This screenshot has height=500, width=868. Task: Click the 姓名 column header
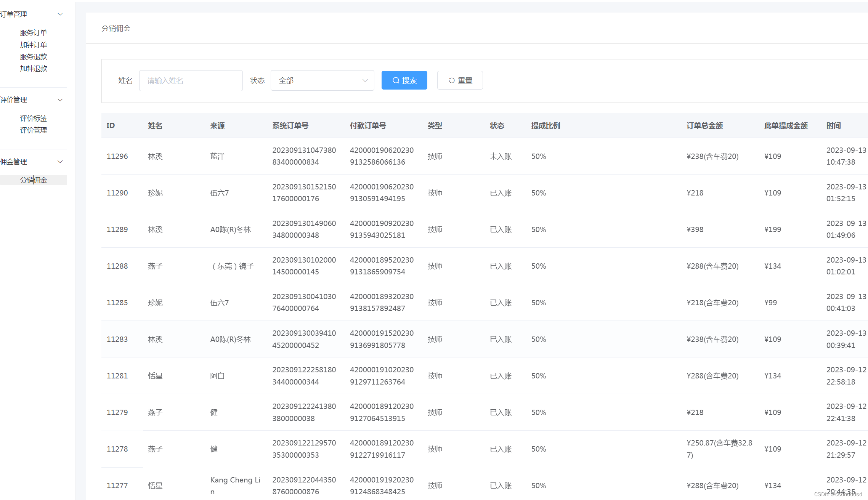pyautogui.click(x=155, y=125)
